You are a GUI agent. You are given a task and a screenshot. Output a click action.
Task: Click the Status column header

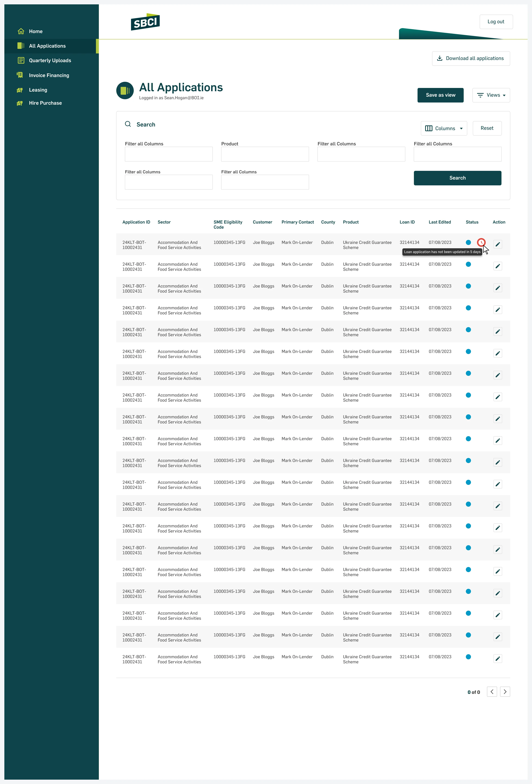tap(472, 222)
